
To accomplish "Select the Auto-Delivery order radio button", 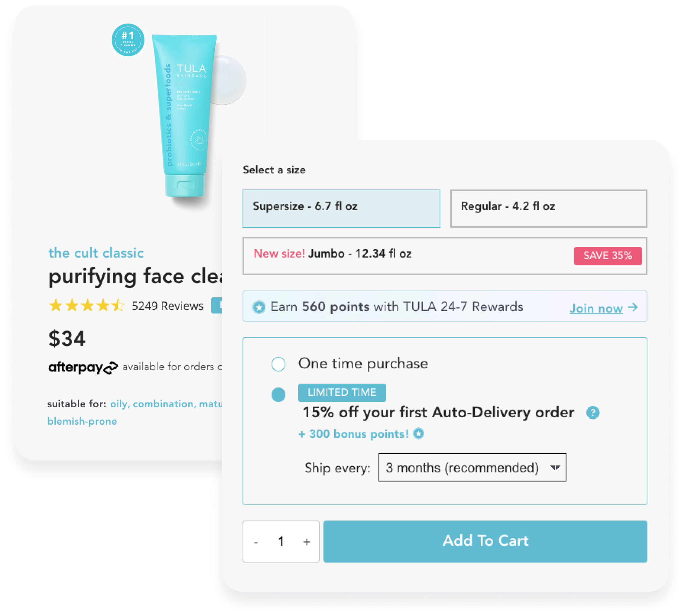I will [279, 395].
